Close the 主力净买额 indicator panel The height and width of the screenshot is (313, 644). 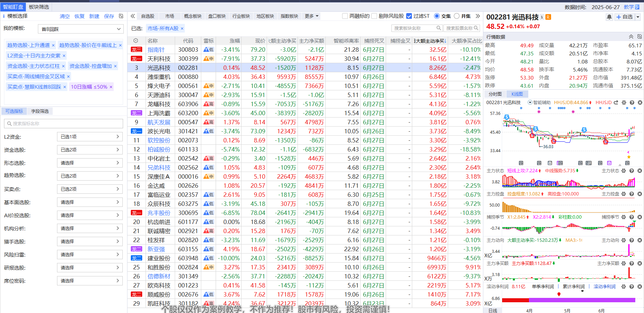[x=640, y=263]
